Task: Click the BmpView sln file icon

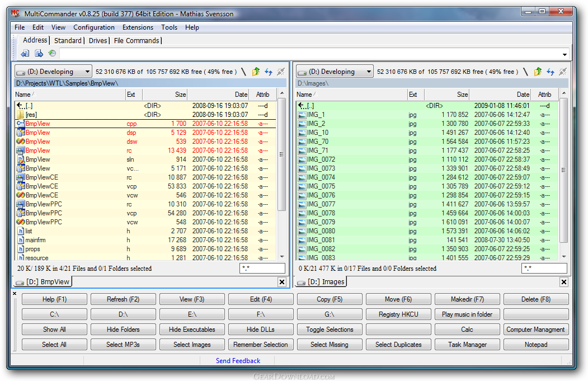Action: point(21,159)
